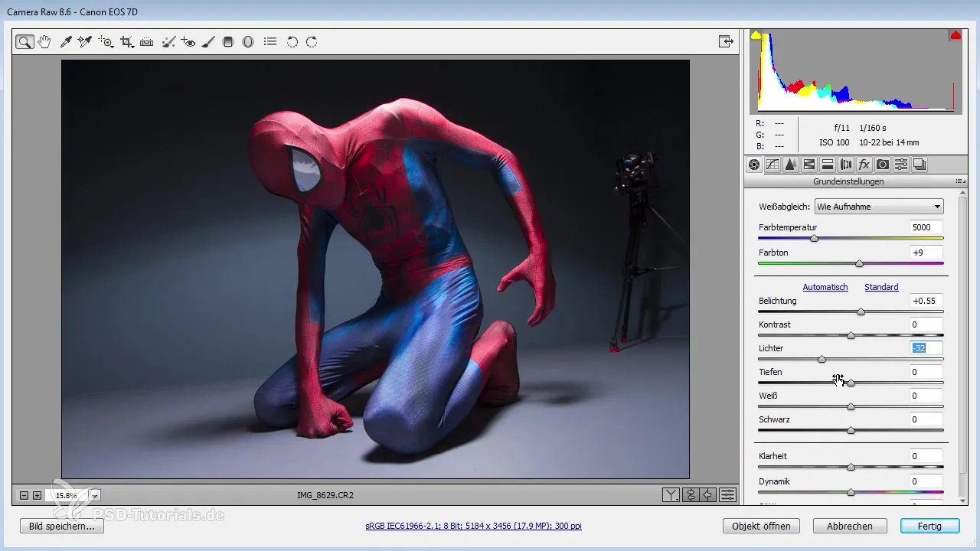Viewport: 980px width, 551px height.
Task: Click the Dynamik value field
Action: (x=926, y=481)
